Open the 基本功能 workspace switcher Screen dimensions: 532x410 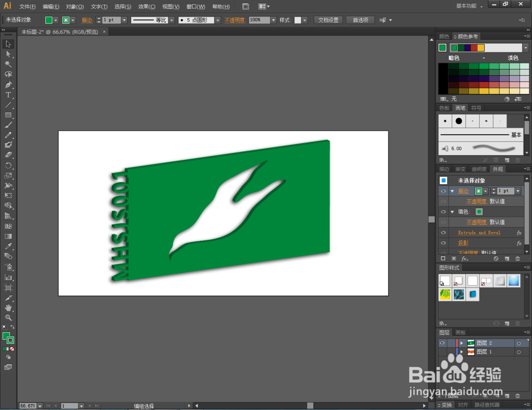pos(469,6)
